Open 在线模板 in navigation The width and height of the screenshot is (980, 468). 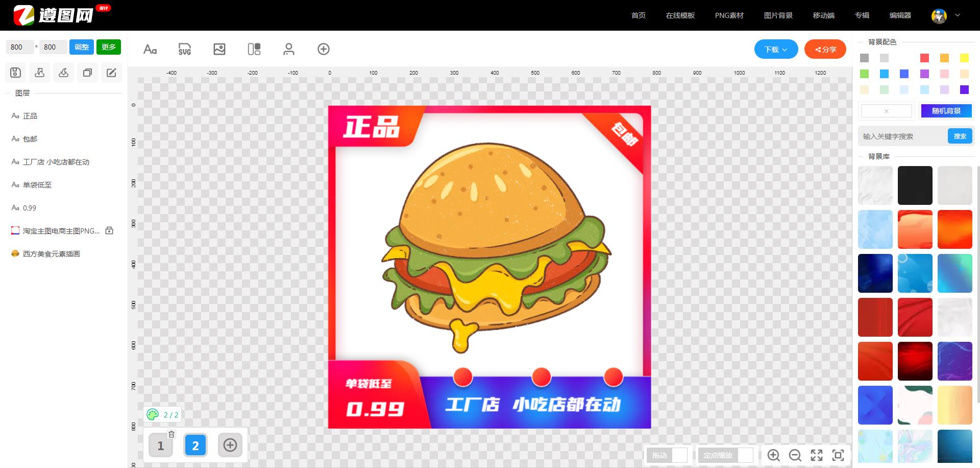pos(680,15)
